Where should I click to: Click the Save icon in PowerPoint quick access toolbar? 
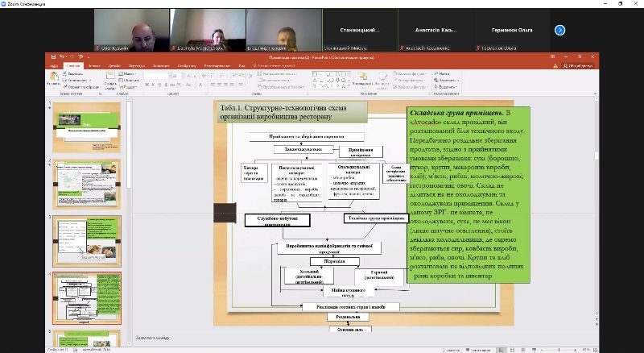53,56
